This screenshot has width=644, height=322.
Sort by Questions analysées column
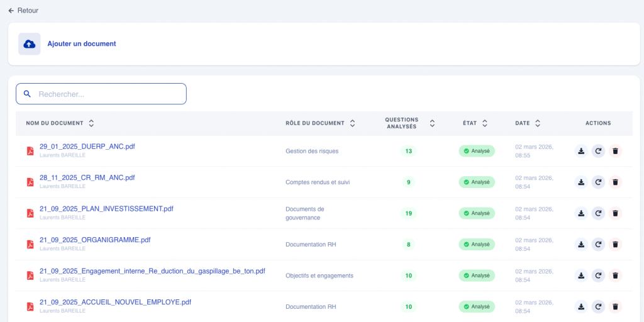(x=432, y=123)
